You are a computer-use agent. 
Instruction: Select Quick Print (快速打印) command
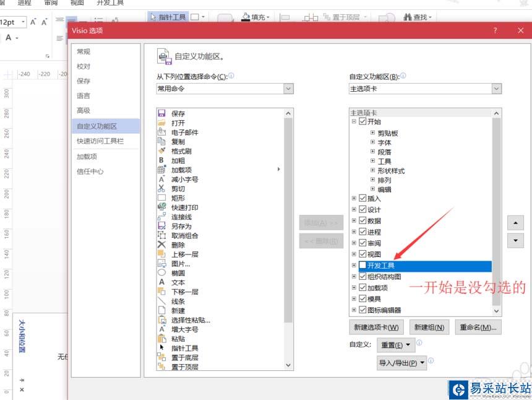(x=184, y=207)
